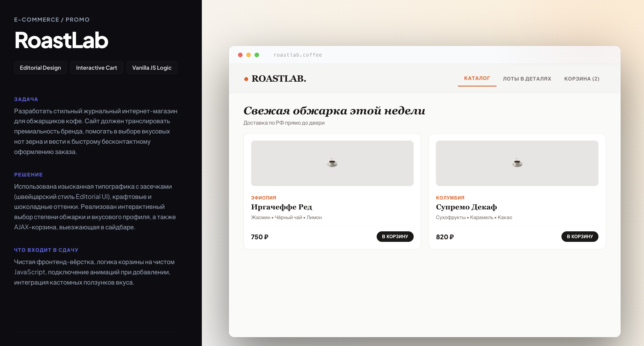
Task: Click the Жасмин • Чёрный чай • Лимон notes
Action: coord(286,217)
